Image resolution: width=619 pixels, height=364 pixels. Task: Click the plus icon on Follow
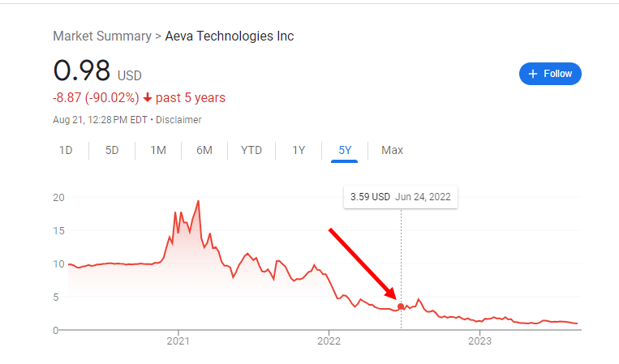point(533,74)
